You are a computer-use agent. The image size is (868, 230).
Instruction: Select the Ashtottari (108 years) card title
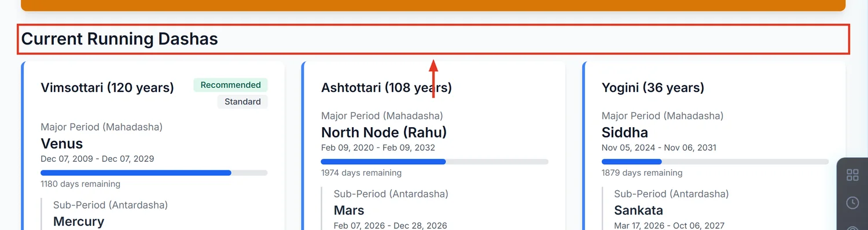click(x=387, y=88)
